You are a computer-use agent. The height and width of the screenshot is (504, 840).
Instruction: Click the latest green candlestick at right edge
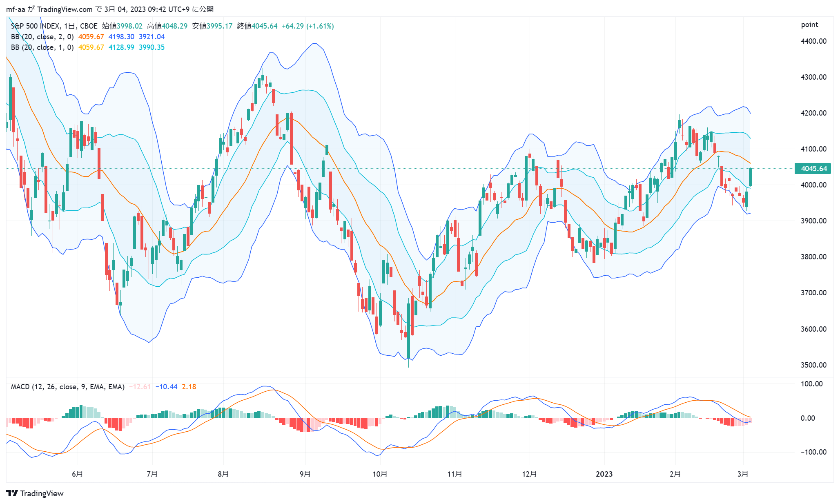[750, 177]
